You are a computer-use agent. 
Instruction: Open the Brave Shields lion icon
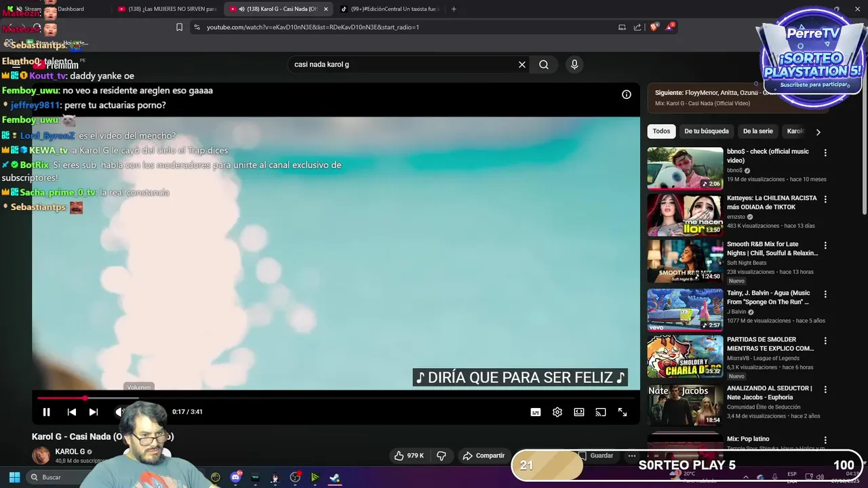pyautogui.click(x=654, y=27)
